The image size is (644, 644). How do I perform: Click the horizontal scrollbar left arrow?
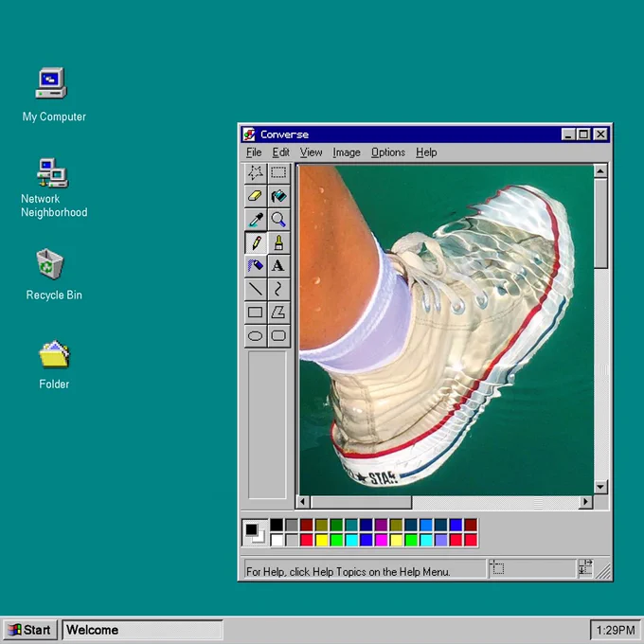303,502
